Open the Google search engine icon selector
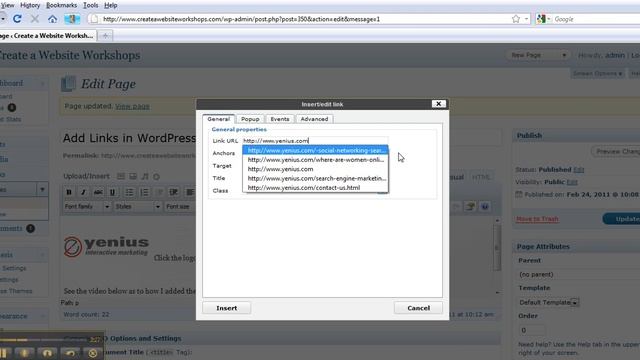This screenshot has height=360, width=640. (544, 19)
